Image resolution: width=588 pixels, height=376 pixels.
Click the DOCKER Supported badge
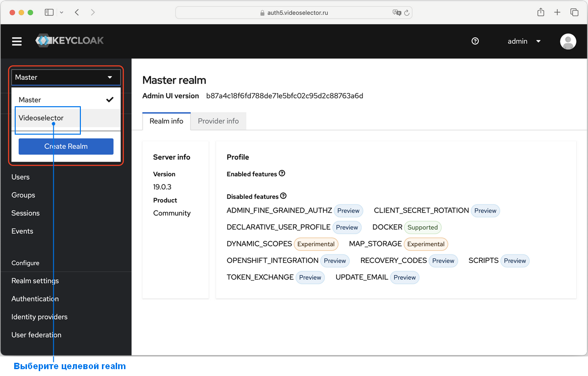(422, 227)
